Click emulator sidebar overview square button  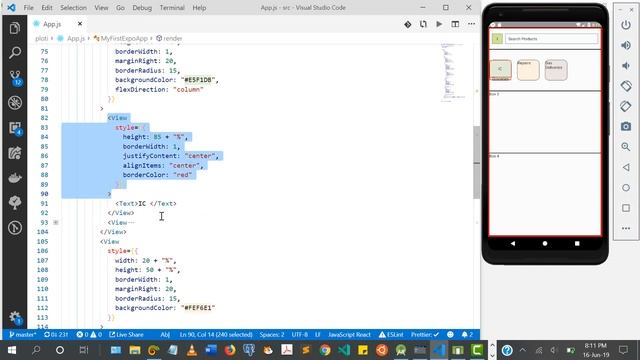click(x=626, y=208)
